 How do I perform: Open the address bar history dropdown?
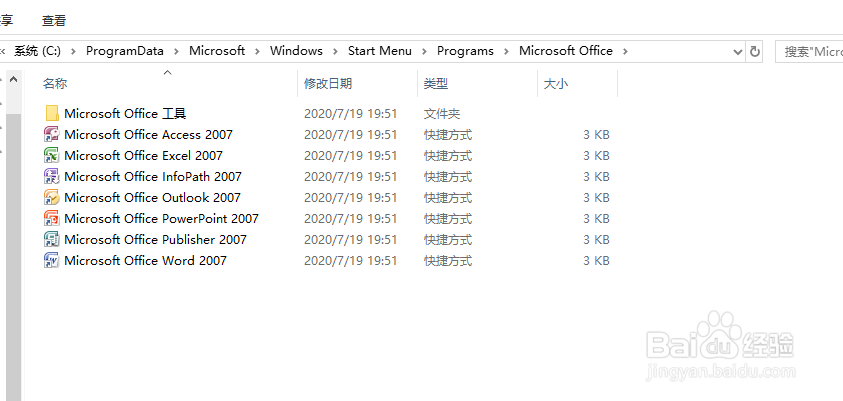[x=737, y=51]
